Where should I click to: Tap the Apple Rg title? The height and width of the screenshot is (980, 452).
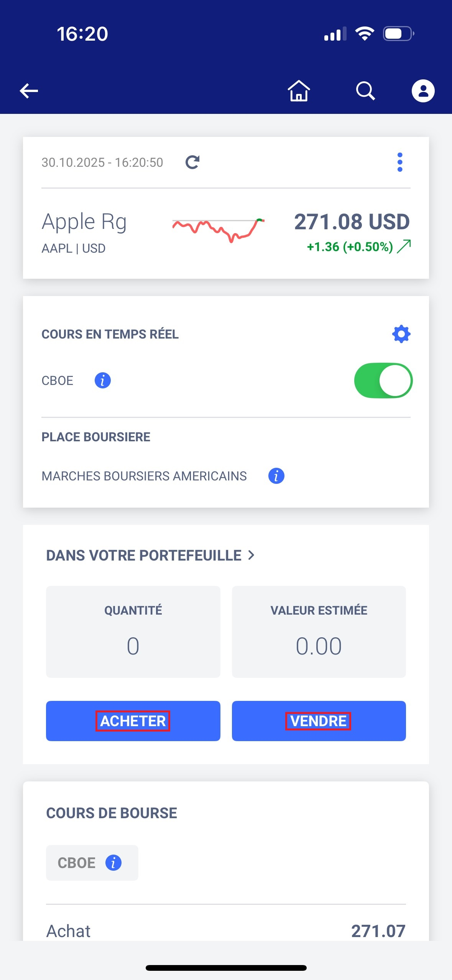coord(84,222)
